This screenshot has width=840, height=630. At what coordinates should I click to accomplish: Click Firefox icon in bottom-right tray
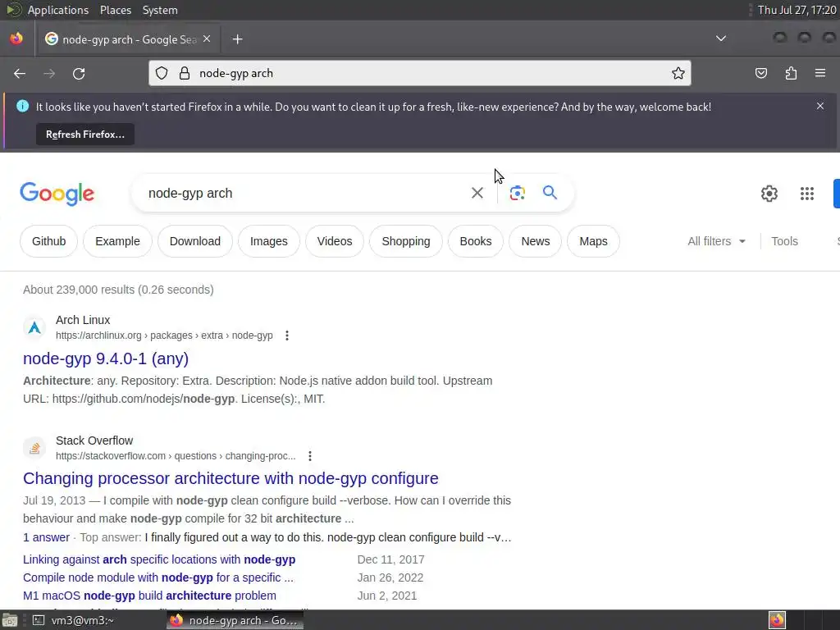click(x=777, y=620)
